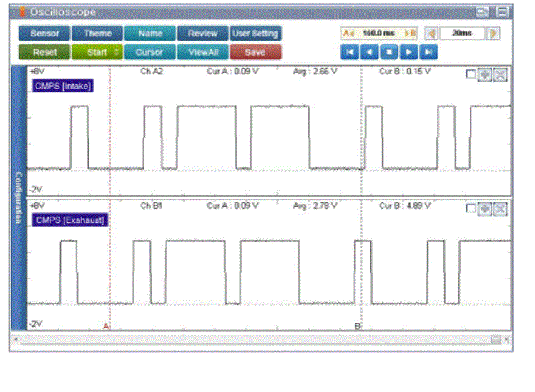Click plus icon on CMPS Exhaust channel
Screen dimensions: 535x392
pos(485,208)
